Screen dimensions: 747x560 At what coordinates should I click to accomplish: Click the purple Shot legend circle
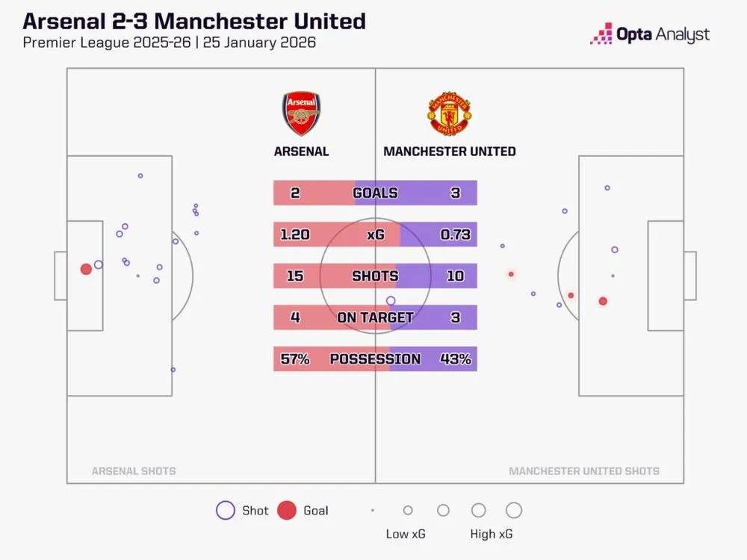click(x=225, y=511)
